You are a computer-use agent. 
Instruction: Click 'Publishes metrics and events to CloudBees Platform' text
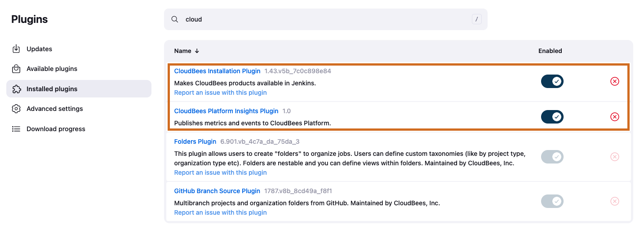(252, 123)
